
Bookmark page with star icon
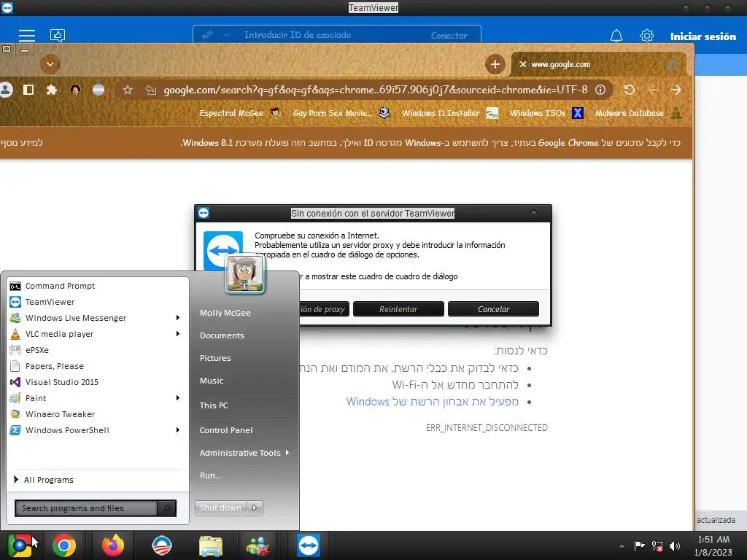(x=128, y=90)
